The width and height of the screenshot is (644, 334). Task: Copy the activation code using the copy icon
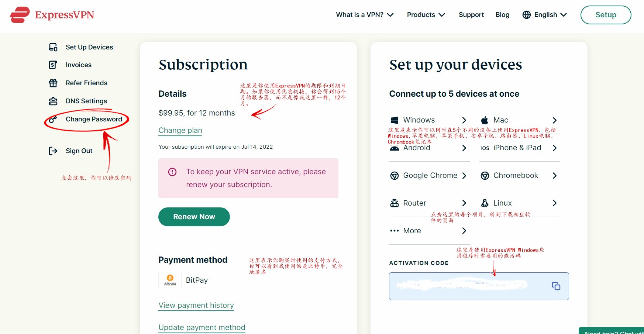coord(556,286)
